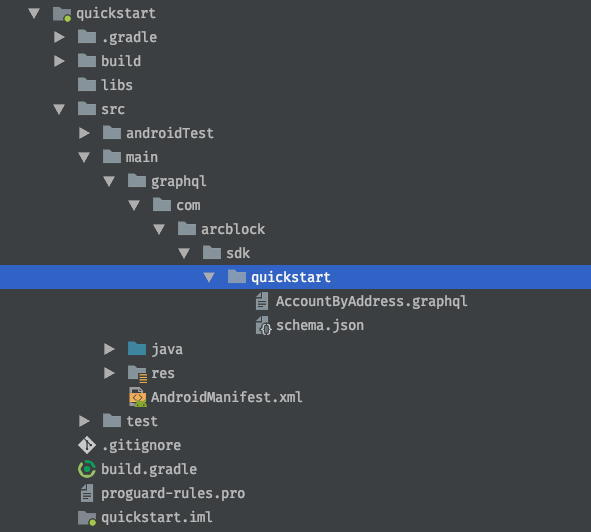This screenshot has height=532, width=591.
Task: Click the schema.json file icon
Action: (263, 325)
